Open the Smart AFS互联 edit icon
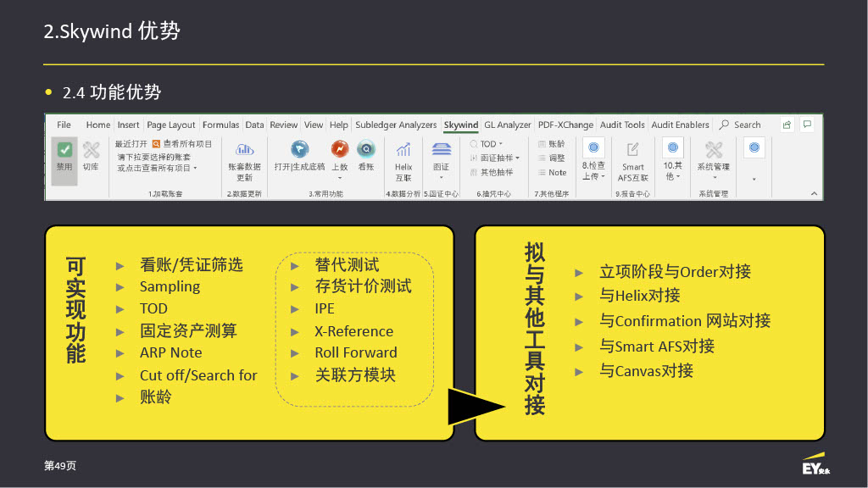Viewport: 868px width, 488px height. click(x=632, y=149)
